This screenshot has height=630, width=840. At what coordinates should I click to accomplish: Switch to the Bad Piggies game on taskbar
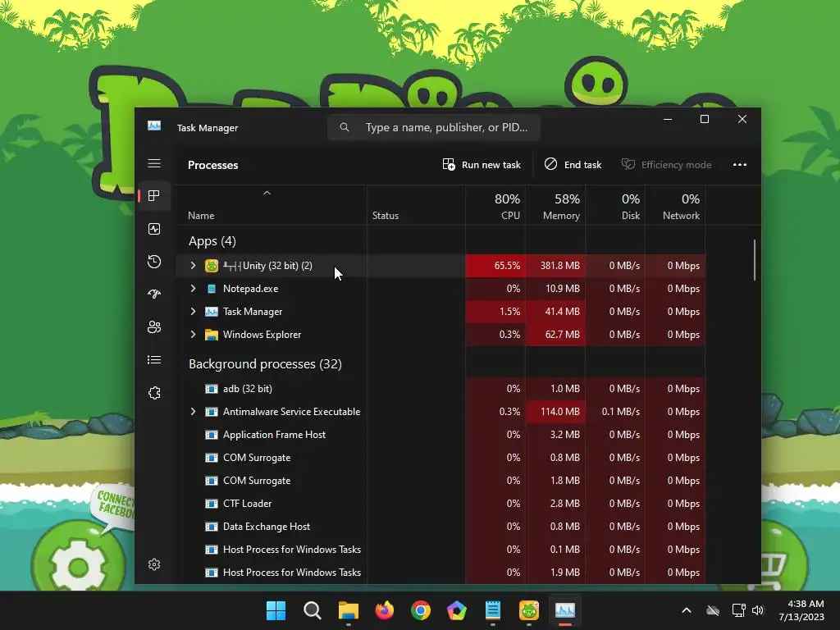[x=529, y=610]
